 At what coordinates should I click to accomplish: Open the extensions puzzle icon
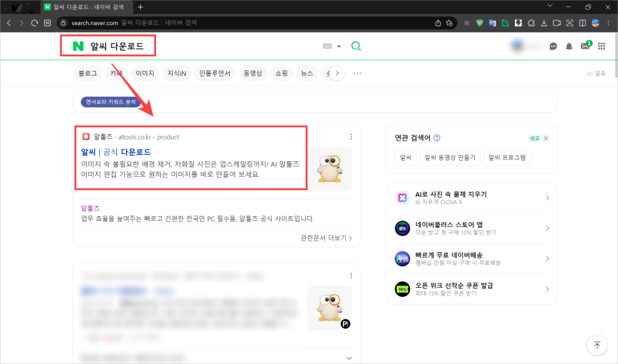[531, 23]
